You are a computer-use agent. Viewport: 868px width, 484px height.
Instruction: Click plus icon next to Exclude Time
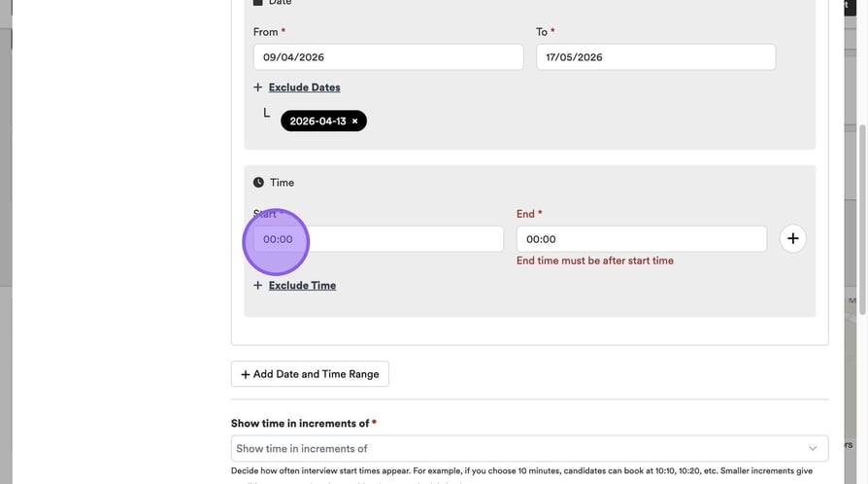[x=258, y=286]
